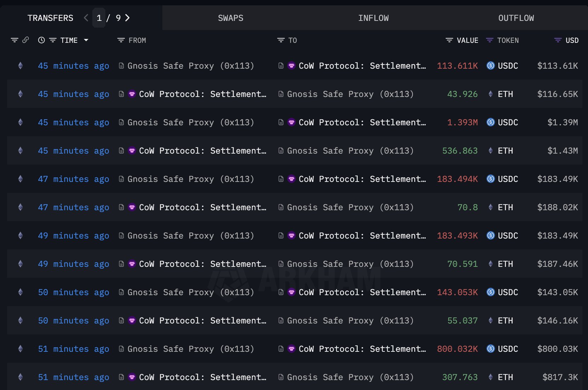Click the USDC token icon in first row
The image size is (588, 390).
point(491,65)
